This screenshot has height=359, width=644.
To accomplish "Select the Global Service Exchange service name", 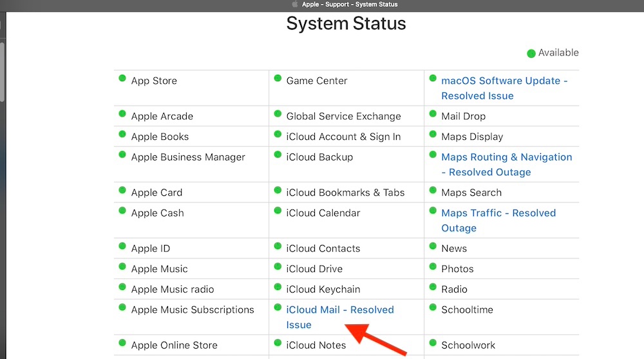I will tap(343, 117).
